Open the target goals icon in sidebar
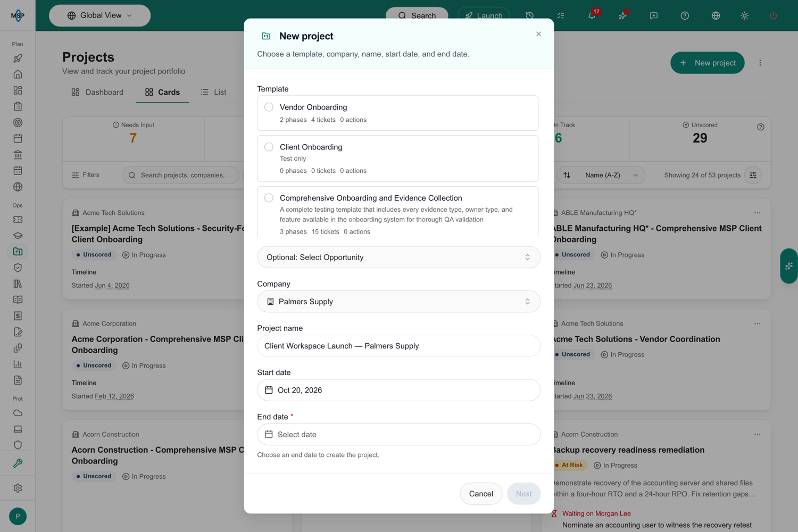The width and height of the screenshot is (798, 532). coord(18,122)
